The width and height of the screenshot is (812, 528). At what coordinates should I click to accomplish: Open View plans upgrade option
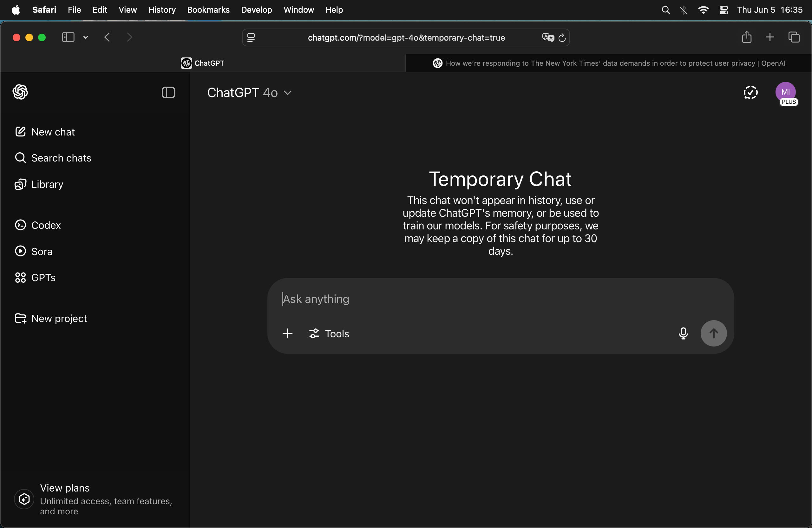click(x=94, y=499)
